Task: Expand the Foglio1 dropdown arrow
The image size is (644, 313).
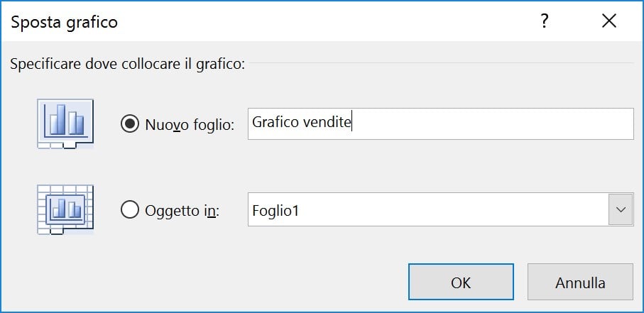Action: 621,209
